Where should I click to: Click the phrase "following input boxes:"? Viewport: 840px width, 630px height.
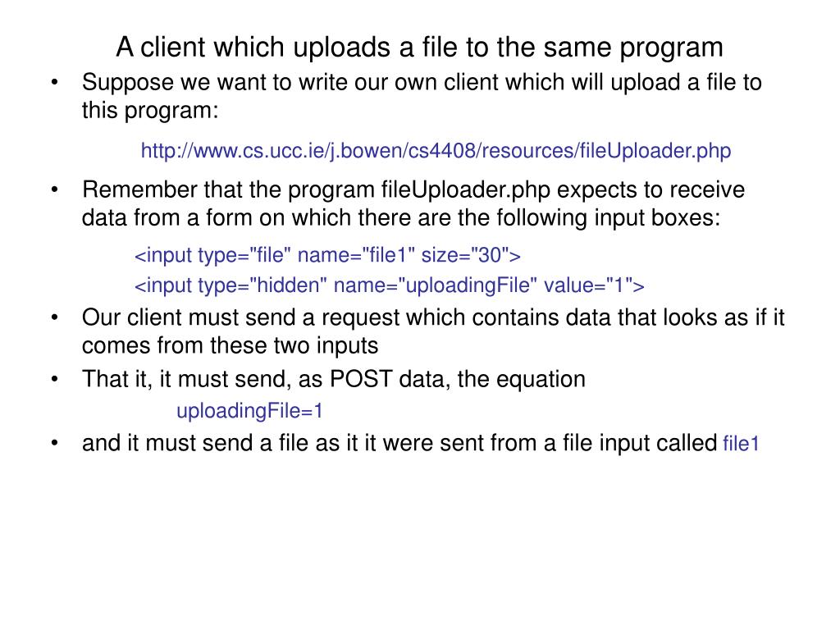click(x=609, y=218)
